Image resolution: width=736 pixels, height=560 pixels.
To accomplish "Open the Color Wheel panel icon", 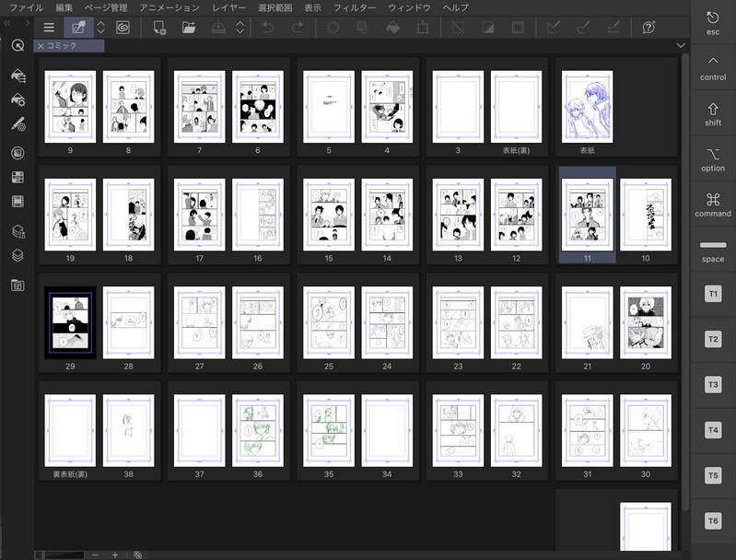I will click(18, 153).
